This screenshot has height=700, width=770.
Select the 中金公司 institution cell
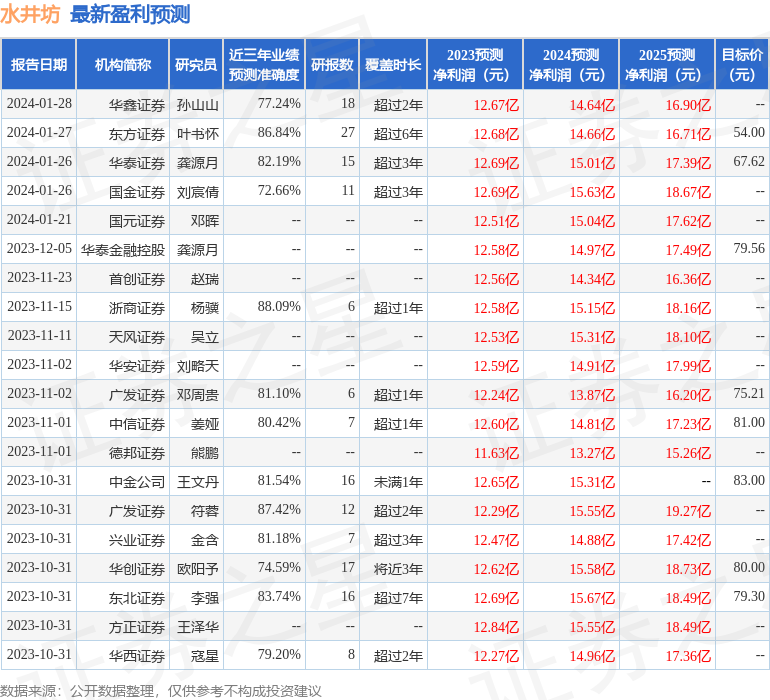point(137,482)
